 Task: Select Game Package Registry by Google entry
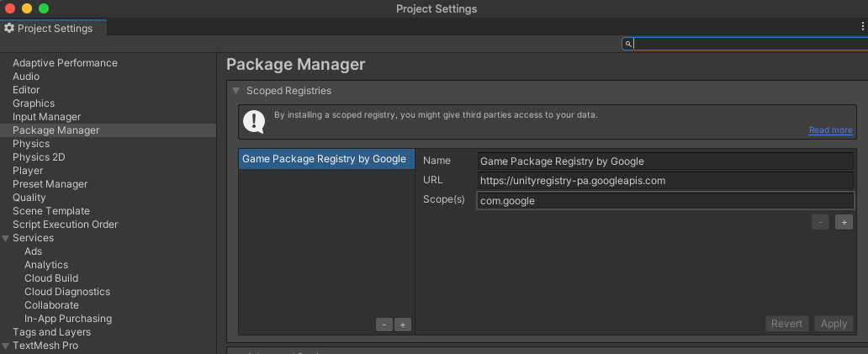pyautogui.click(x=326, y=159)
